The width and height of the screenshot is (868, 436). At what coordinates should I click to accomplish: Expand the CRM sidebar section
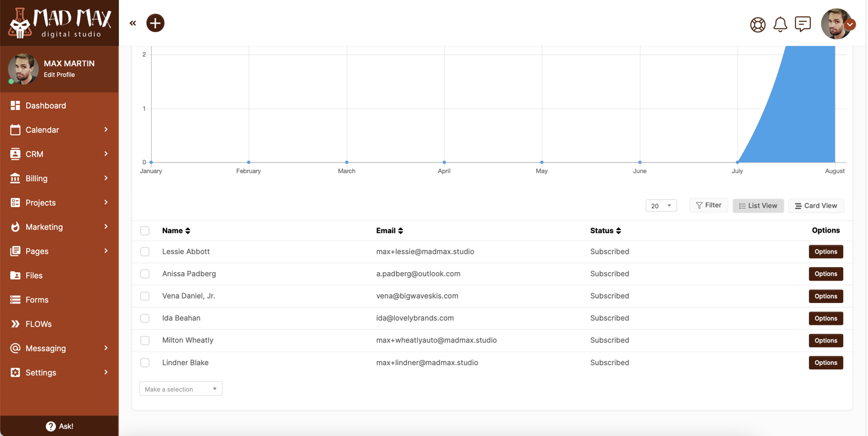pos(34,154)
